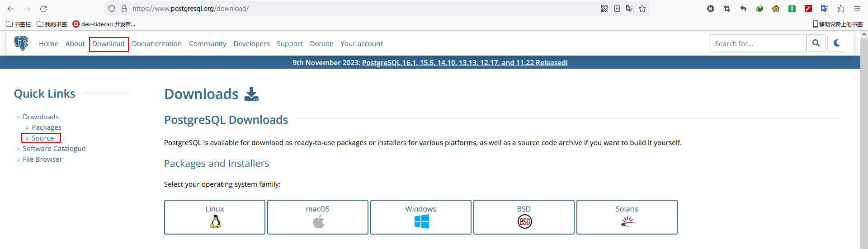Screen dimensions: 868x249
Task: Click the Search for... input field
Action: [757, 43]
